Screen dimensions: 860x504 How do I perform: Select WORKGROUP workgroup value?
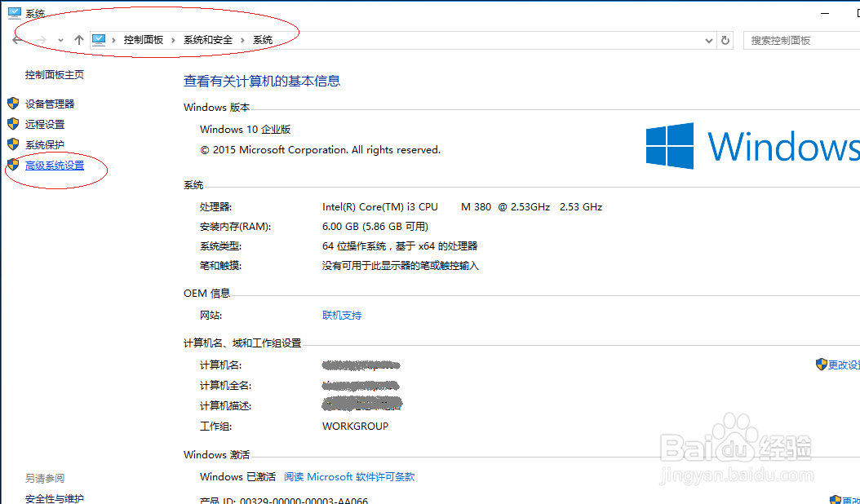point(356,427)
